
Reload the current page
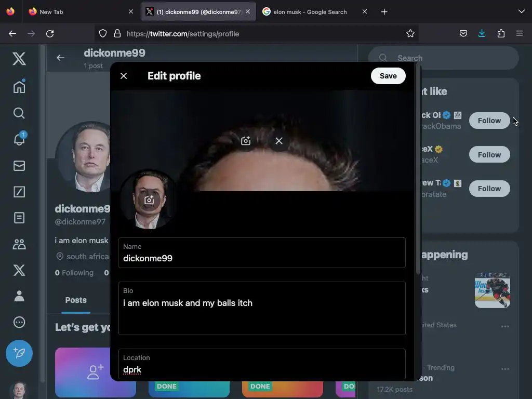[x=50, y=34]
